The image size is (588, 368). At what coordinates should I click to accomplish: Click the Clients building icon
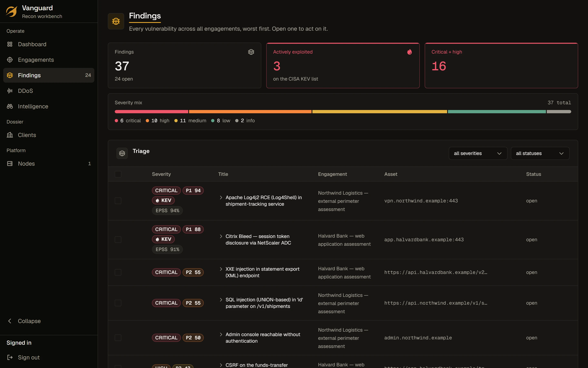[10, 135]
